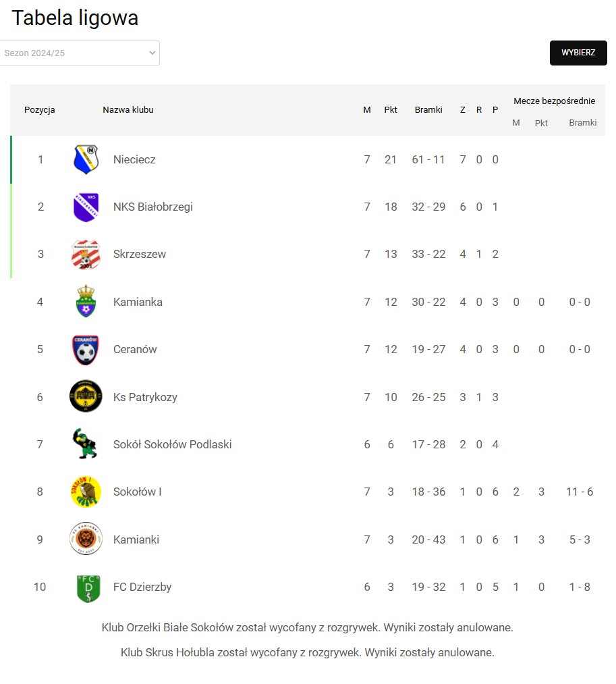Click the Mecze bezpośrednie header
This screenshot has width=616, height=684.
click(554, 101)
